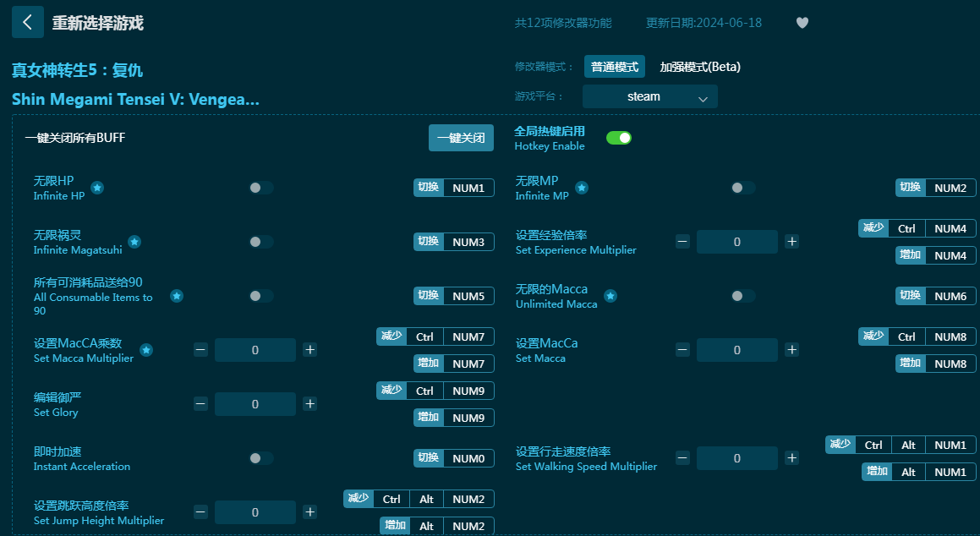Click the Jump Height Multiplier value field
The height and width of the screenshot is (536, 980).
coord(255,512)
